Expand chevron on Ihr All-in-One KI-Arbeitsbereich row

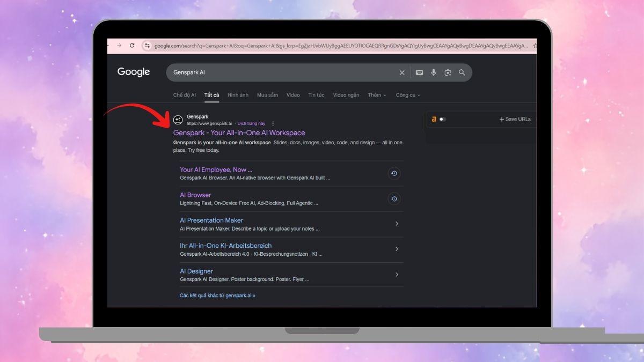pyautogui.click(x=397, y=249)
